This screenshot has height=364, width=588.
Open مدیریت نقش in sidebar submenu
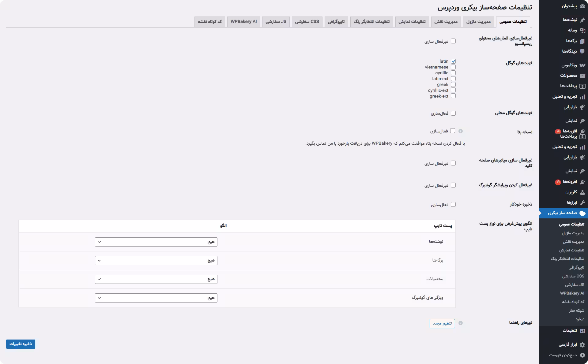[x=573, y=242]
